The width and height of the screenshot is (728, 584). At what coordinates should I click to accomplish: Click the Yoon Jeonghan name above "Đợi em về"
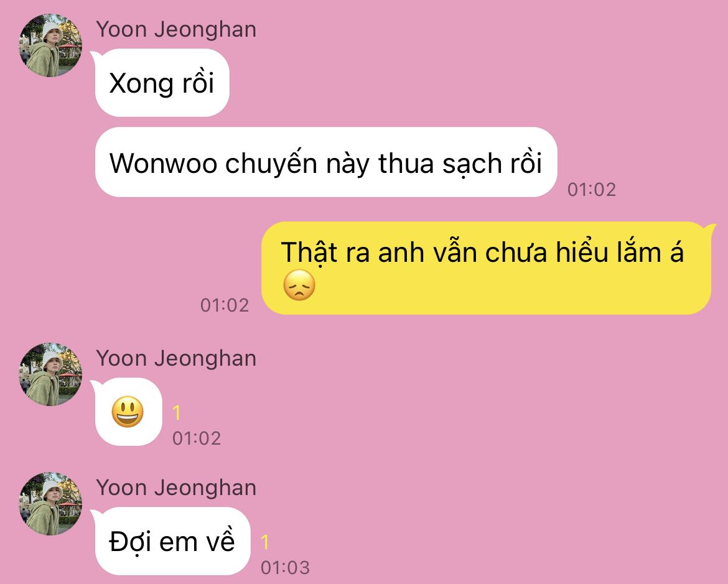click(x=176, y=488)
